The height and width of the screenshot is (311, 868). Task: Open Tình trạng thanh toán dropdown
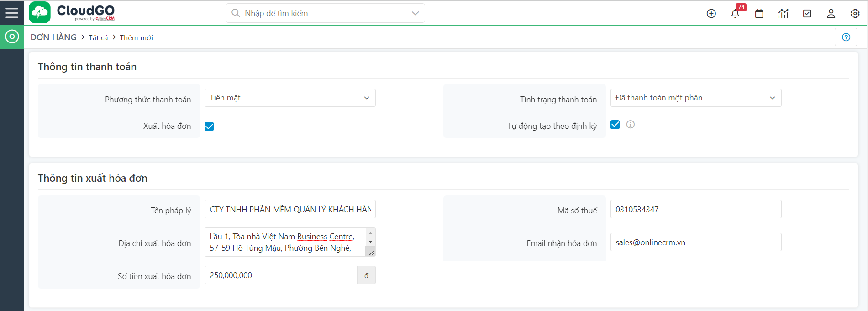(x=695, y=98)
